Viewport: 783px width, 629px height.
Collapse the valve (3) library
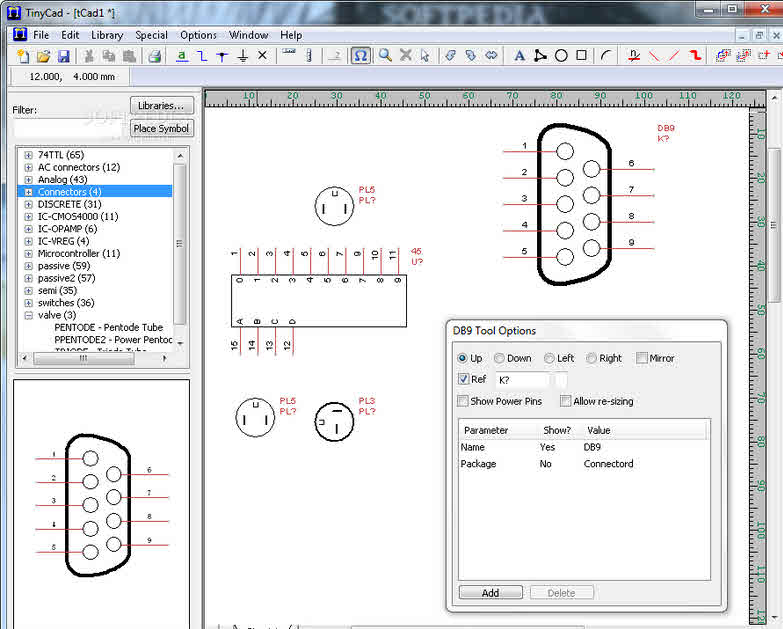point(28,315)
